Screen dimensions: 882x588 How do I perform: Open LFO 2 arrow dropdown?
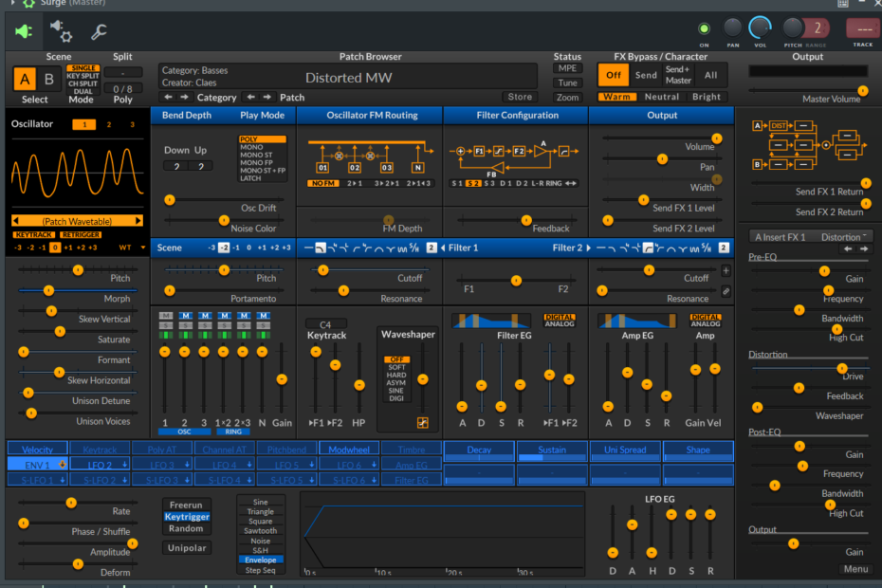[124, 465]
